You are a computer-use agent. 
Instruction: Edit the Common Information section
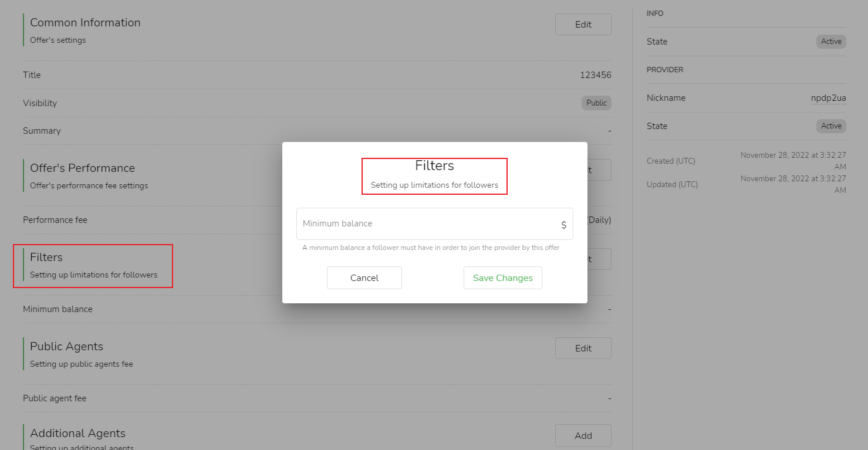click(x=583, y=25)
